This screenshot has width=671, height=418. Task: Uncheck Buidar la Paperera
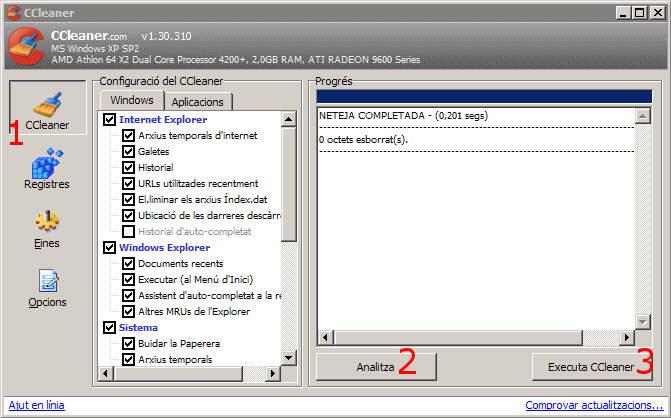tap(128, 344)
